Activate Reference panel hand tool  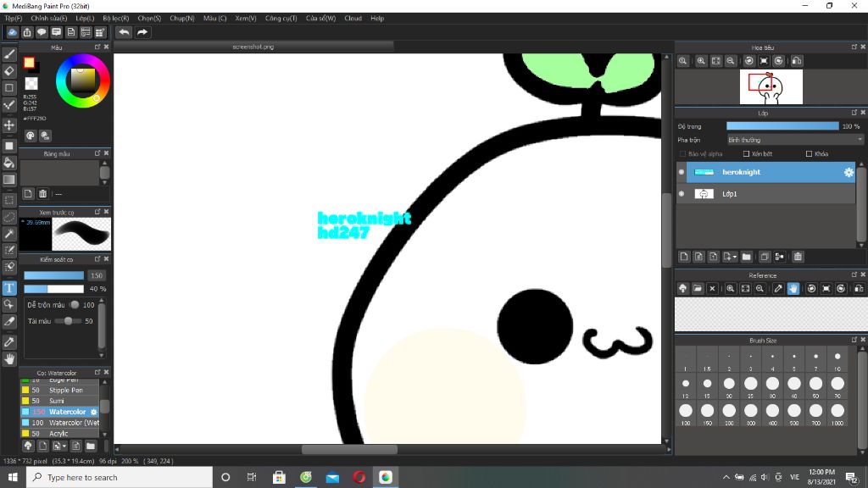pos(793,288)
